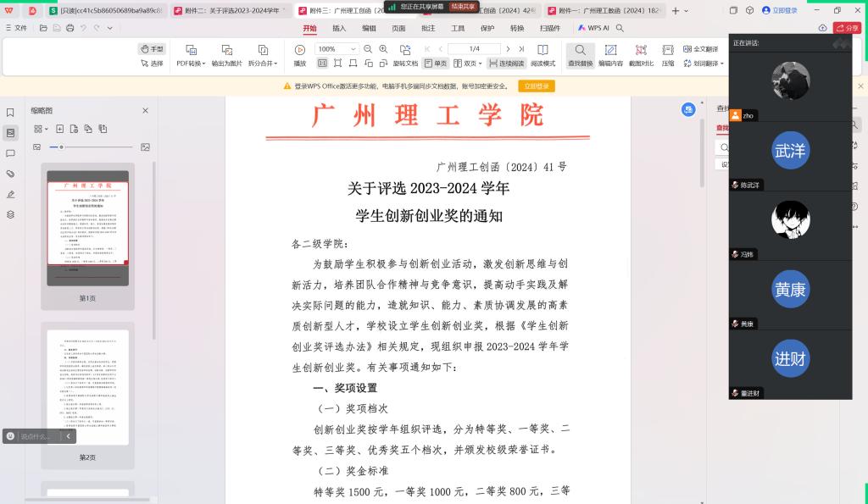868x504 pixels.
Task: Open the comments panel in left sidebar
Action: point(10,153)
